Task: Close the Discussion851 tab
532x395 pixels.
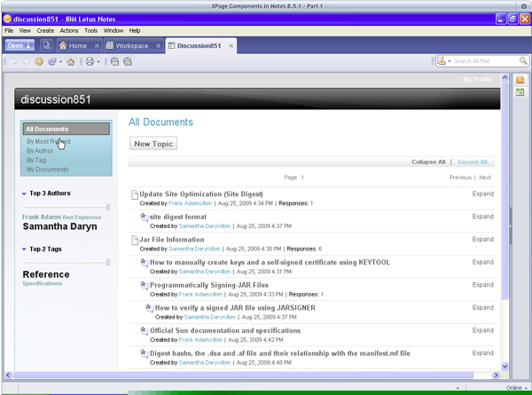Action: [231, 45]
